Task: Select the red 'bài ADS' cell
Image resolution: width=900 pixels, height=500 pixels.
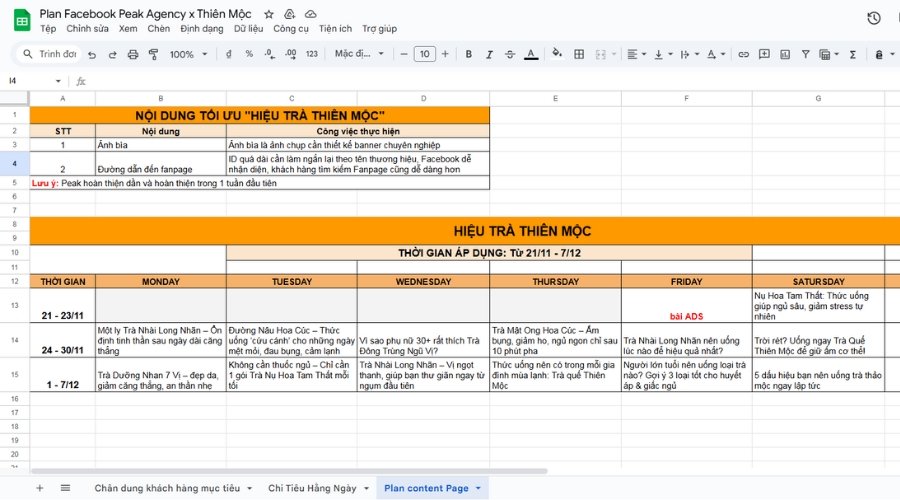Action: point(686,316)
